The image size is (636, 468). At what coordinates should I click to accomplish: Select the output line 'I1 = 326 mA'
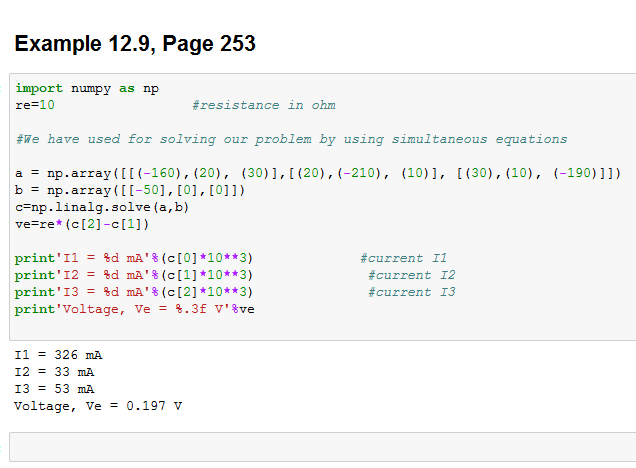click(x=58, y=355)
